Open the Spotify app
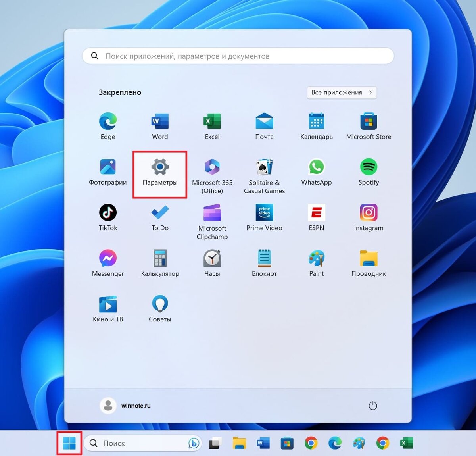 click(x=369, y=172)
